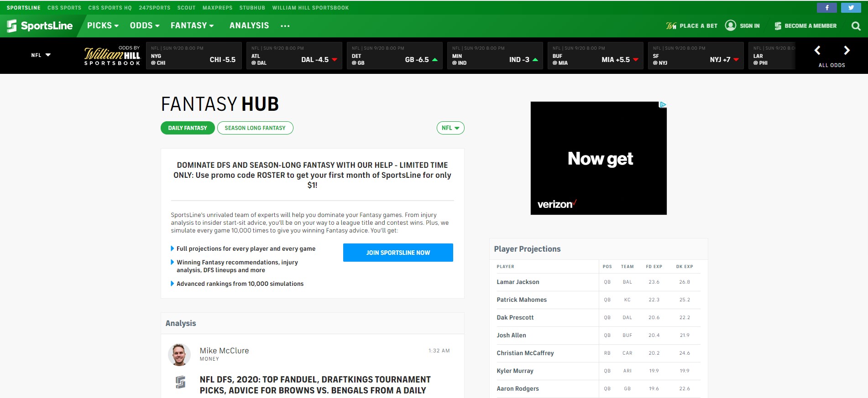
Task: Show previous odds with left arrow
Action: point(817,50)
